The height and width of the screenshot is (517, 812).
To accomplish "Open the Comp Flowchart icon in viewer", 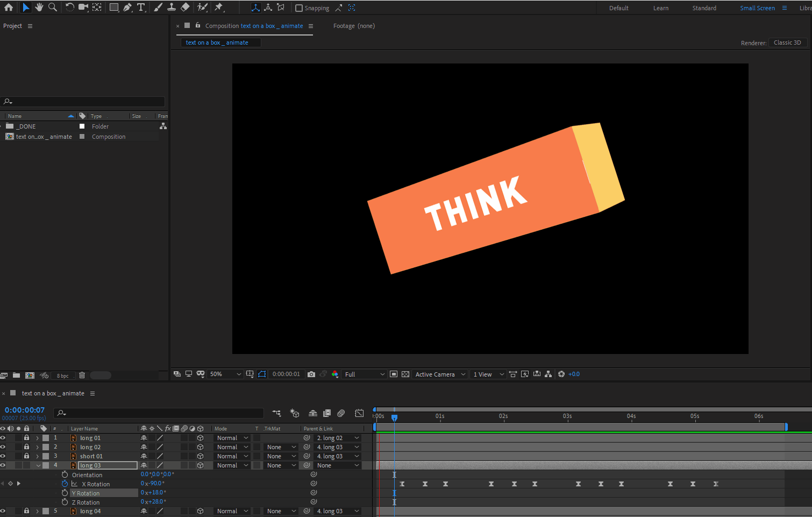I will point(549,374).
